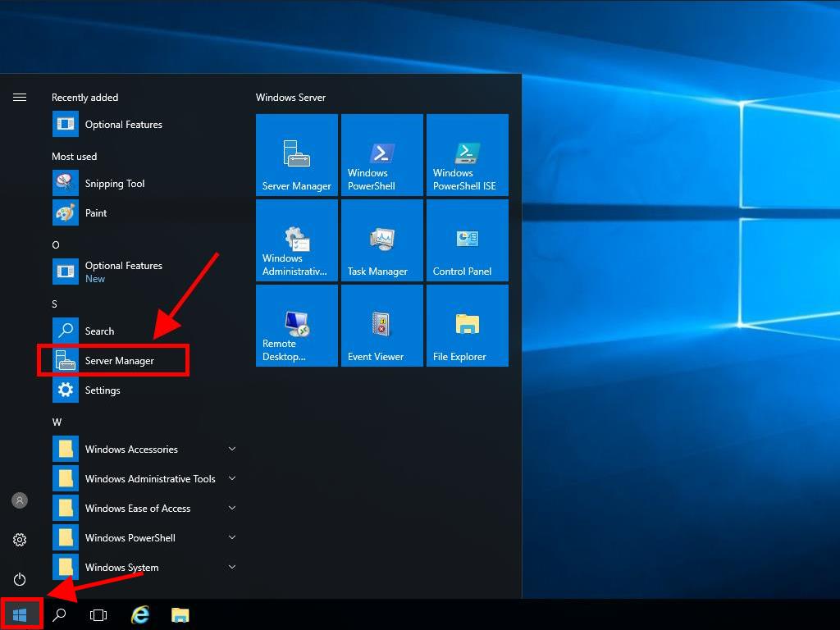The height and width of the screenshot is (630, 840).
Task: Open the Windows PowerShell ISE tile
Action: click(467, 155)
